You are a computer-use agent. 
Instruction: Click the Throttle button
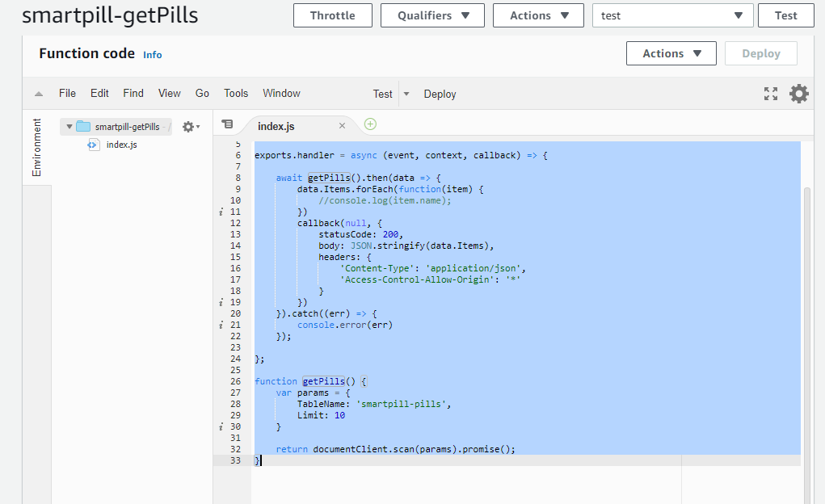(x=332, y=15)
